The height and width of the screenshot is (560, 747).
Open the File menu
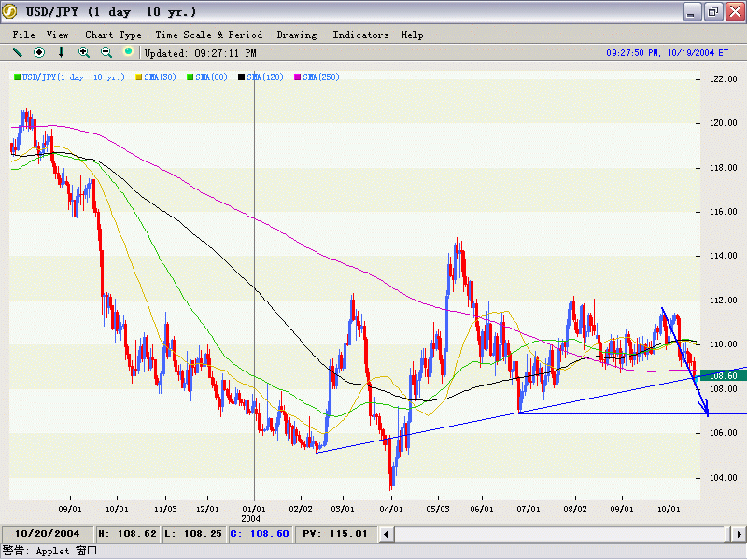(23, 35)
